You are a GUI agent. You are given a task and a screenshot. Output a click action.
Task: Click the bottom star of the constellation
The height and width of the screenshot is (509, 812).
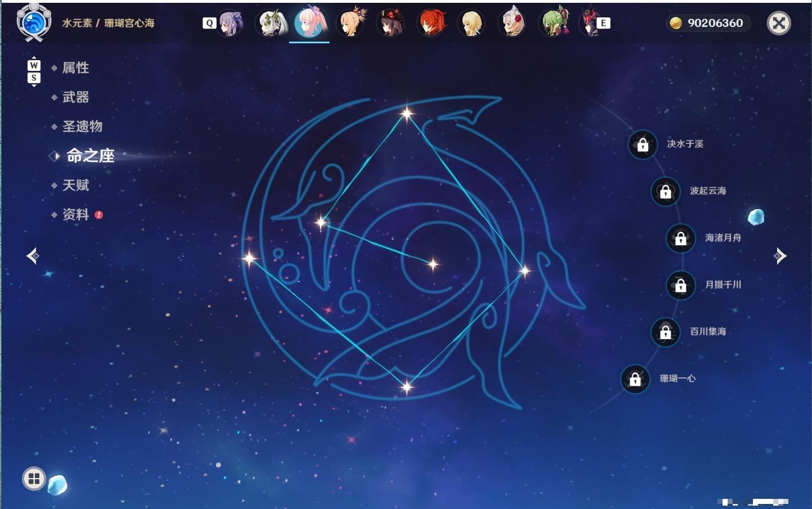407,386
